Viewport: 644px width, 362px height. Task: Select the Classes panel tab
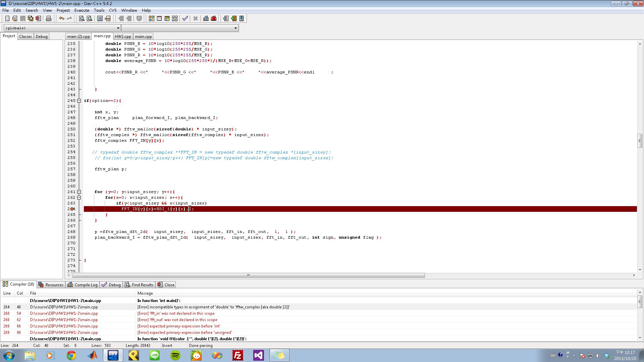click(x=25, y=37)
